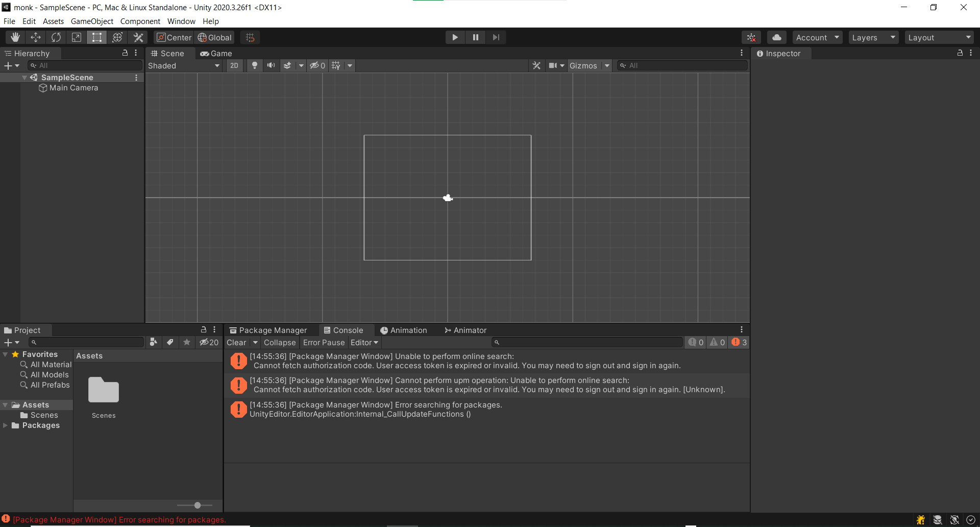980x527 pixels.
Task: Step one frame forward
Action: (496, 37)
